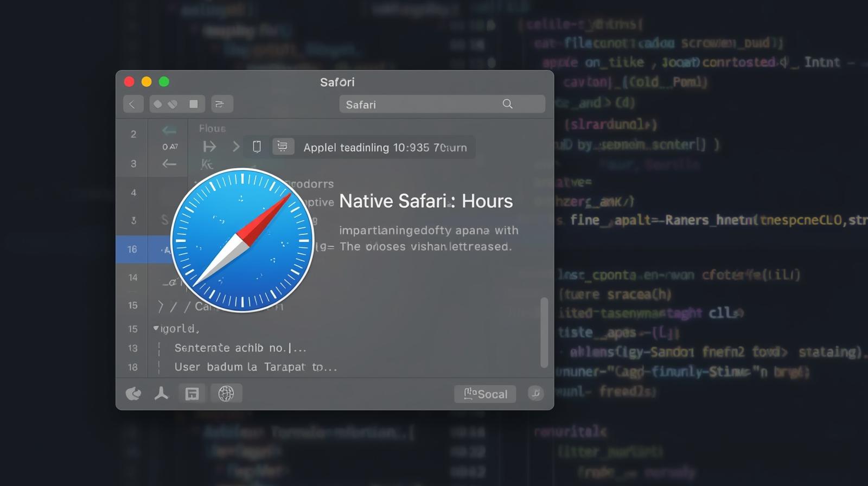Zoom the window using the green button

click(x=164, y=82)
